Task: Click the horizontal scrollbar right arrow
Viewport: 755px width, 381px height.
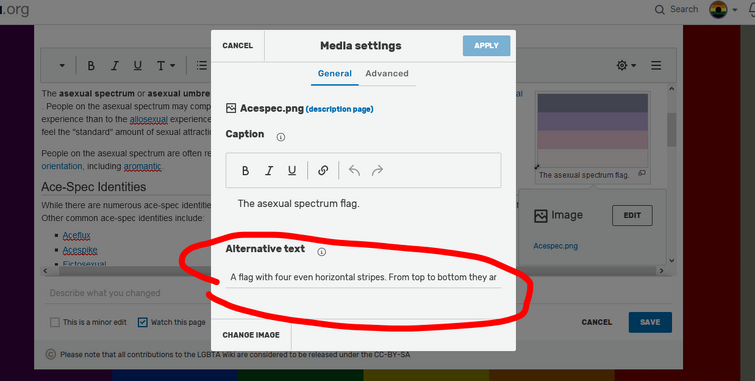Action: 662,271
